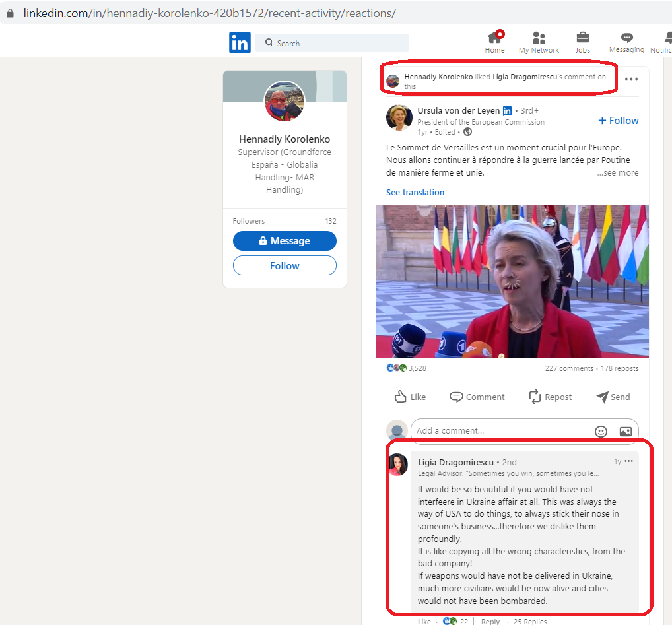The image size is (672, 625).
Task: Open the 25 Replies link
Action: tap(530, 621)
